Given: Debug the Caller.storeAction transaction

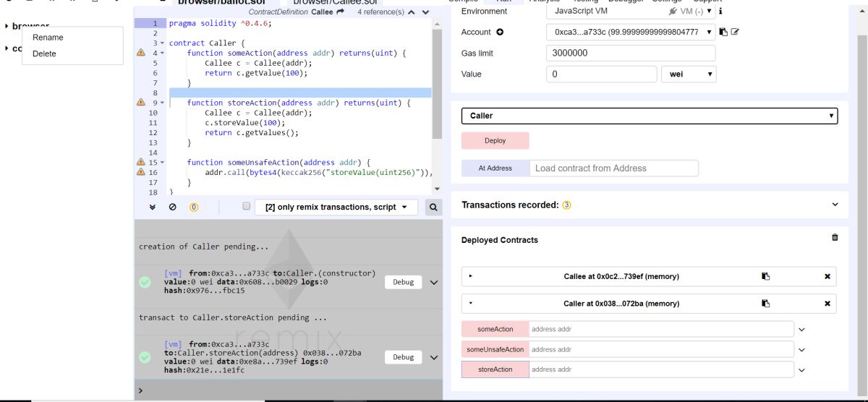Looking at the screenshot, I should [x=403, y=357].
